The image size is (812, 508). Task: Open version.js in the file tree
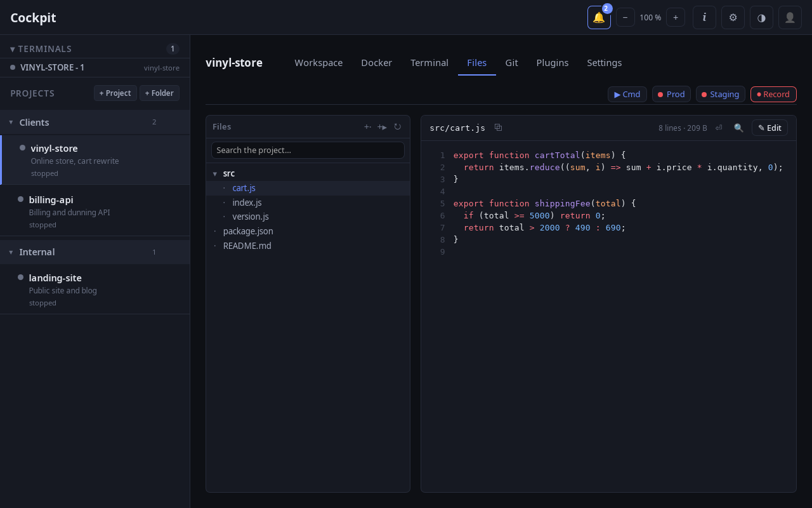[x=308, y=217]
